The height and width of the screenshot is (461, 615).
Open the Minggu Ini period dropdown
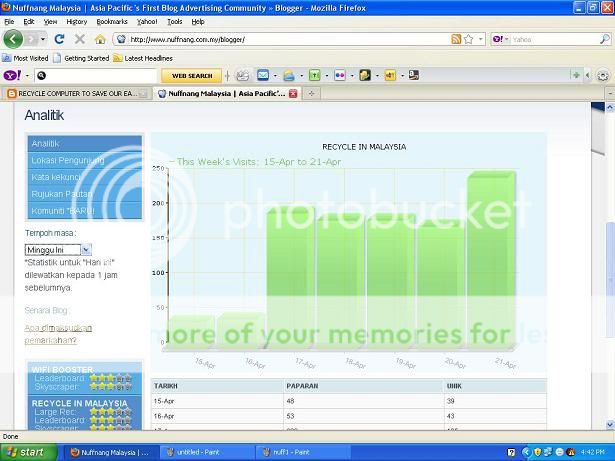(58, 250)
